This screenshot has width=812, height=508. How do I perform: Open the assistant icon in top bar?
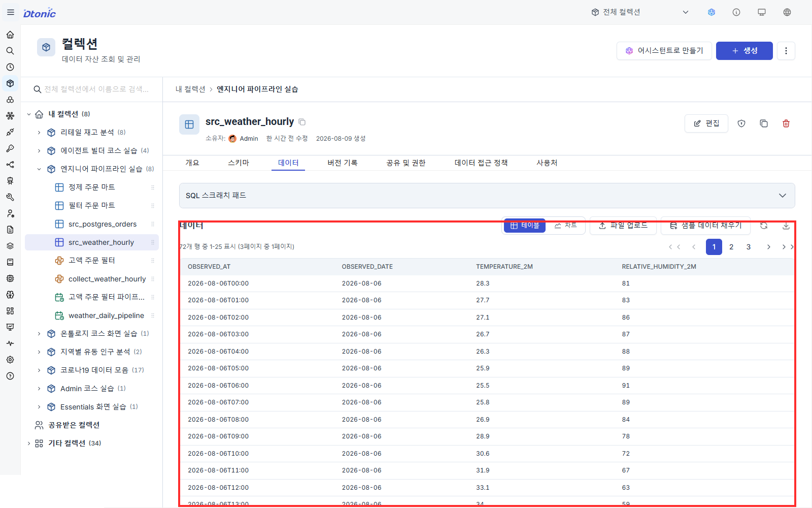pos(712,12)
